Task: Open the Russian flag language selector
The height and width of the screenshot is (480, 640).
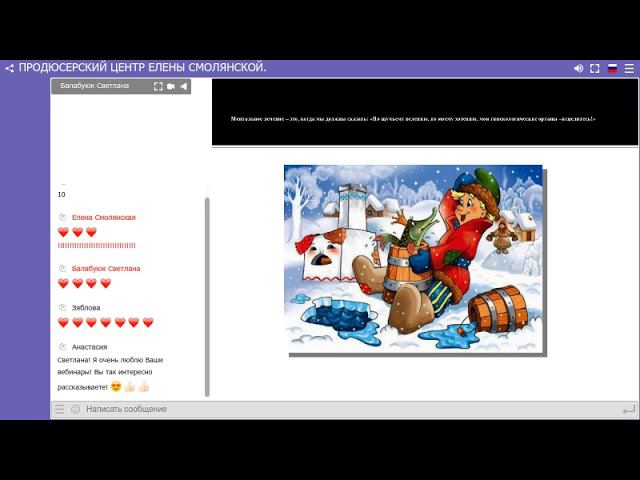Action: (x=612, y=69)
